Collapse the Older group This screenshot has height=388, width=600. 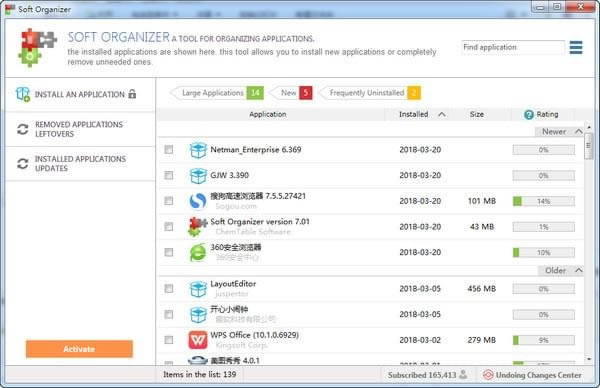[579, 271]
